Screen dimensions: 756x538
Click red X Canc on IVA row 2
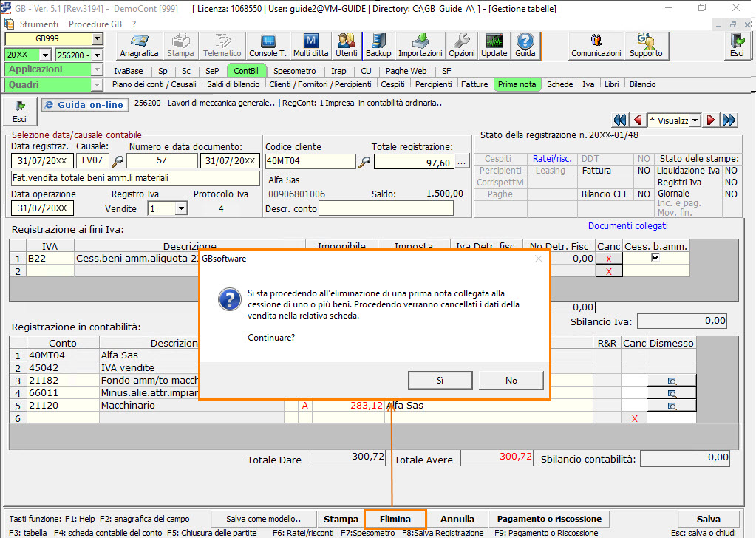(x=608, y=271)
